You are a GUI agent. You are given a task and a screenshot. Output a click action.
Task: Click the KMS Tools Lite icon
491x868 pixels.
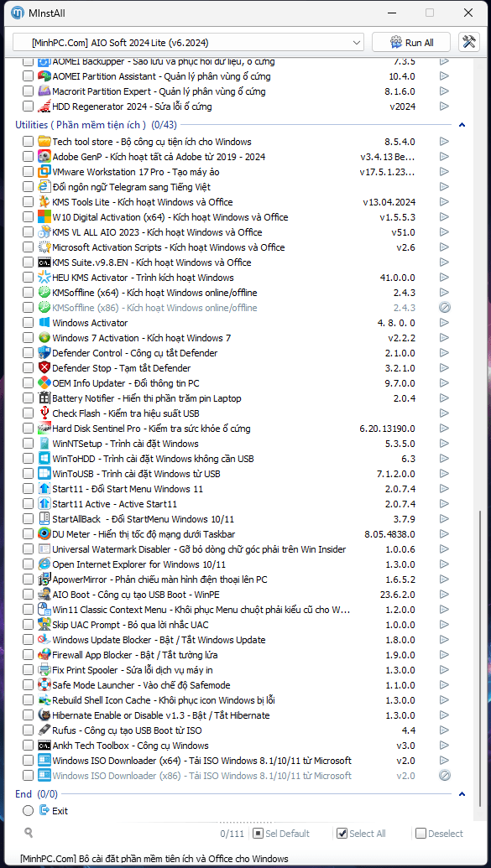(44, 202)
